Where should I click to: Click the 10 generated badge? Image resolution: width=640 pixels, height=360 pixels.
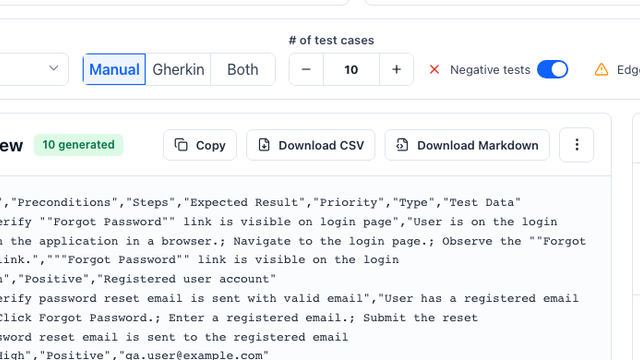pyautogui.click(x=78, y=145)
